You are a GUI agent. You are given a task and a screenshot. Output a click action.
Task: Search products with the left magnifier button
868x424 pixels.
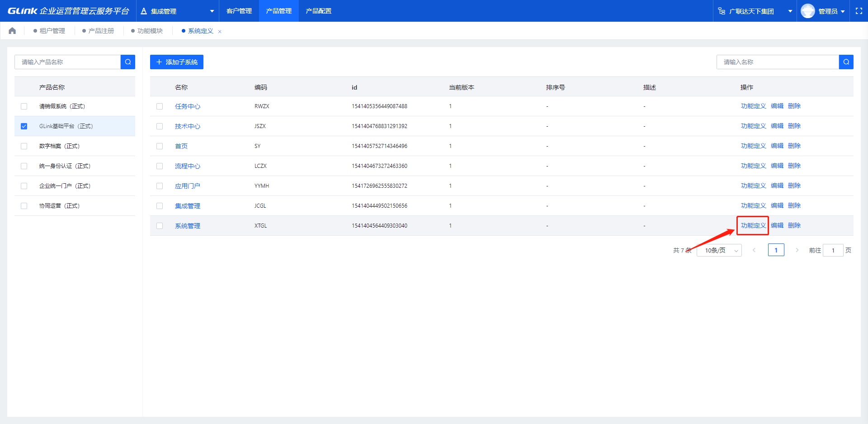coord(128,62)
